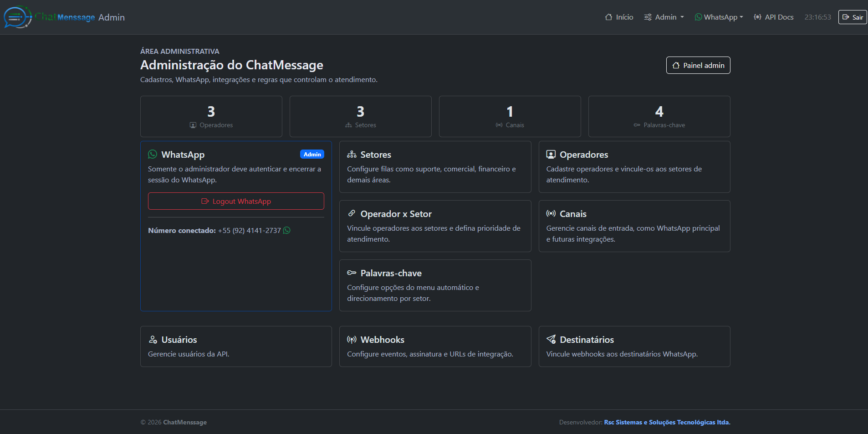The width and height of the screenshot is (868, 434).
Task: Open the Palavras-chave card title
Action: pyautogui.click(x=391, y=273)
